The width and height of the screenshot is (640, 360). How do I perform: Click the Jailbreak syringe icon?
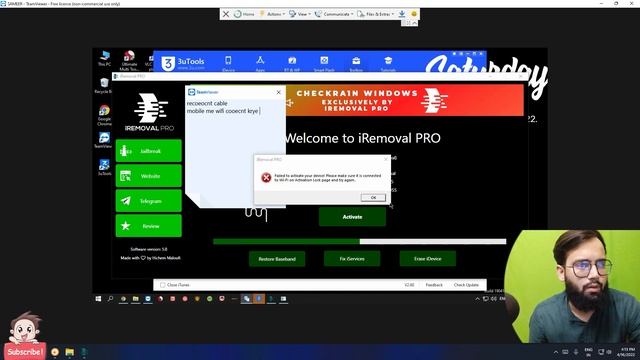(125, 151)
